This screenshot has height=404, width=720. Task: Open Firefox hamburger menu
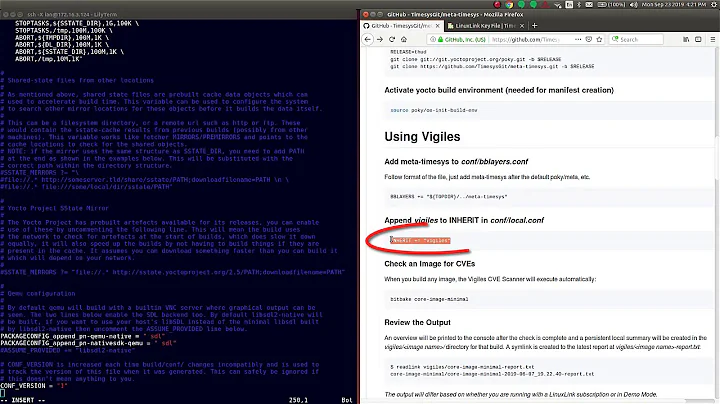pos(713,39)
